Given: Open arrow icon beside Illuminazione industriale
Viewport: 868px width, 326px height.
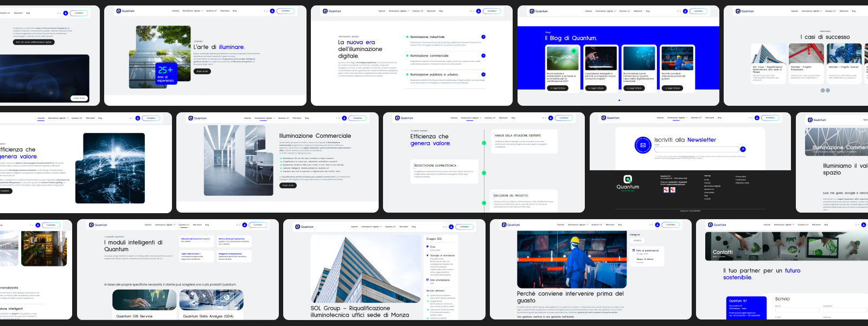Looking at the screenshot, I should click(483, 37).
